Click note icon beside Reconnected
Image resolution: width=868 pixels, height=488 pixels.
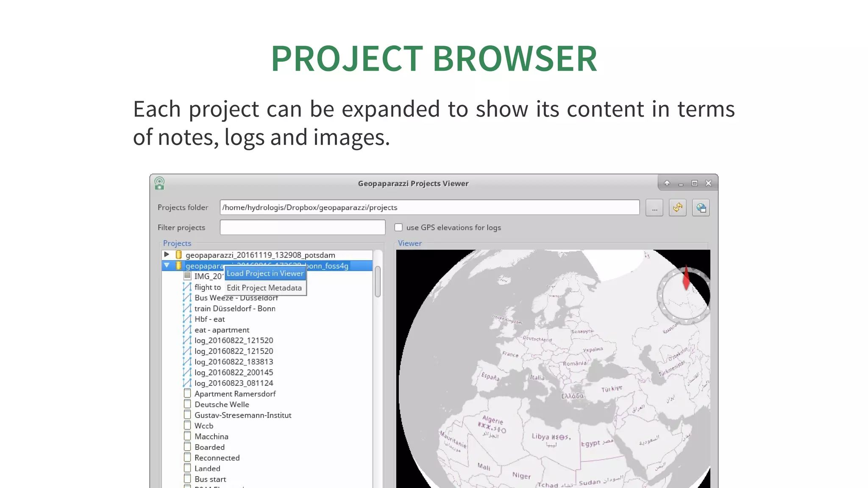coord(187,457)
